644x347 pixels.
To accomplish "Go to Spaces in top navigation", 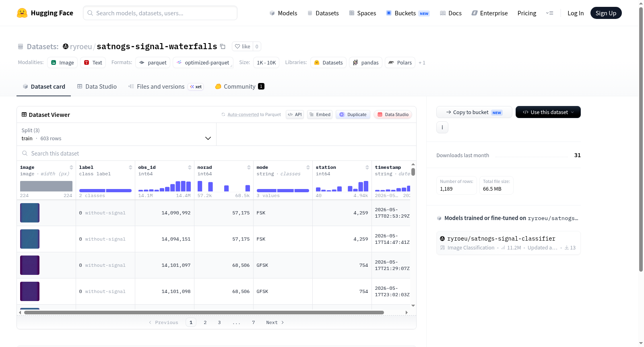I will (362, 13).
